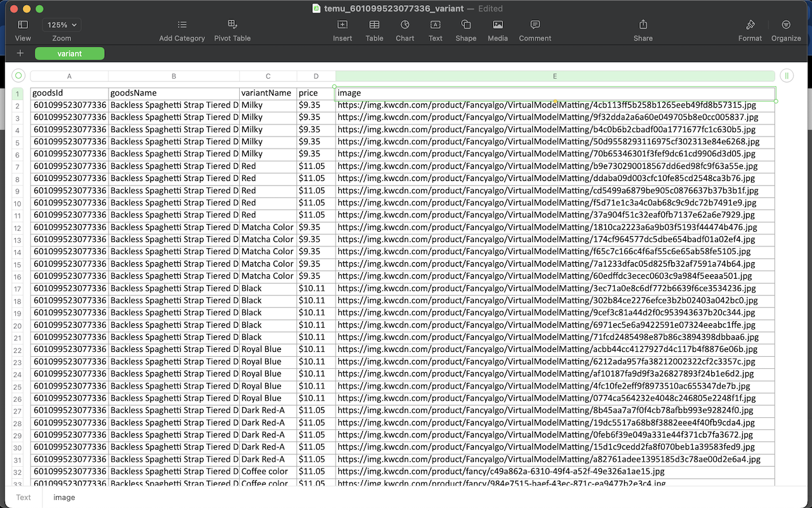The width and height of the screenshot is (812, 508).
Task: Click the table select-all circle handle
Action: [x=18, y=76]
